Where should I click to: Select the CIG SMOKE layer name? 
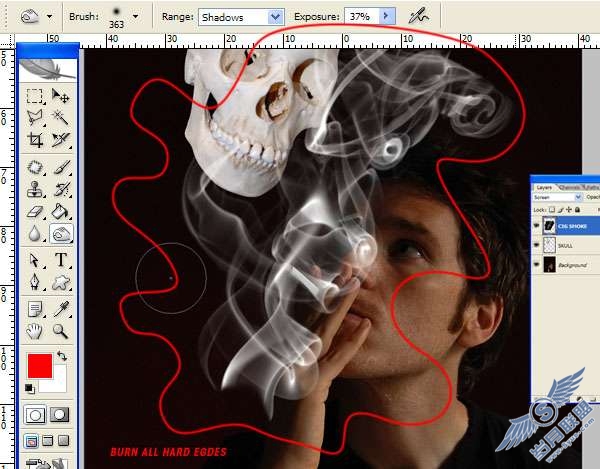572,226
